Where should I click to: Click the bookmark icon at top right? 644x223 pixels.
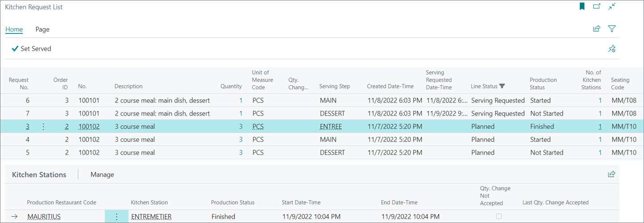(582, 6)
